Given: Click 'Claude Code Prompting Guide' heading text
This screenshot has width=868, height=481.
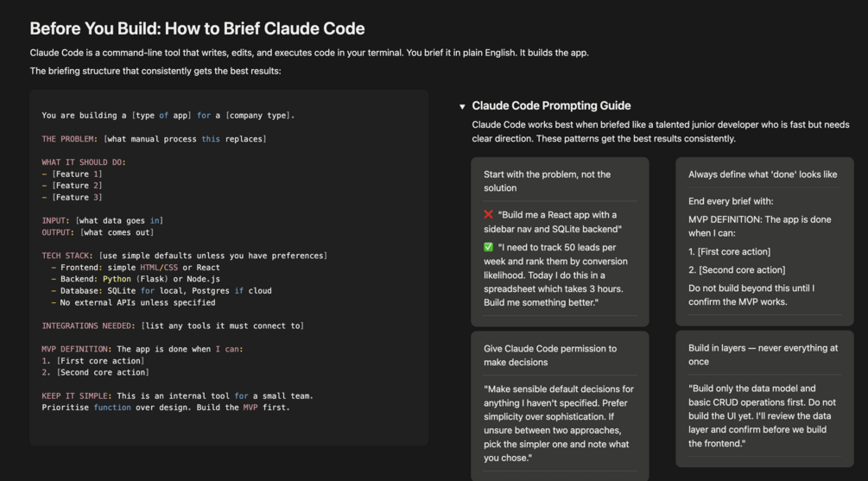Looking at the screenshot, I should click(551, 105).
